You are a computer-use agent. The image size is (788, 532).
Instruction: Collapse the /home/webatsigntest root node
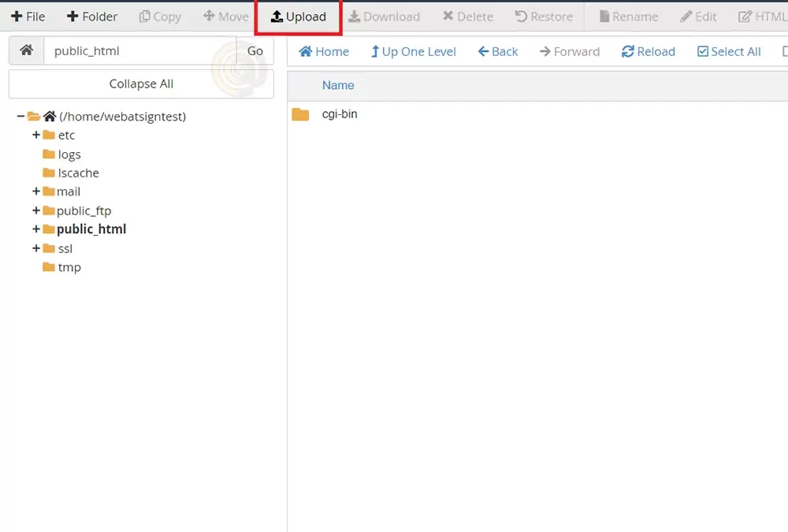(x=20, y=117)
